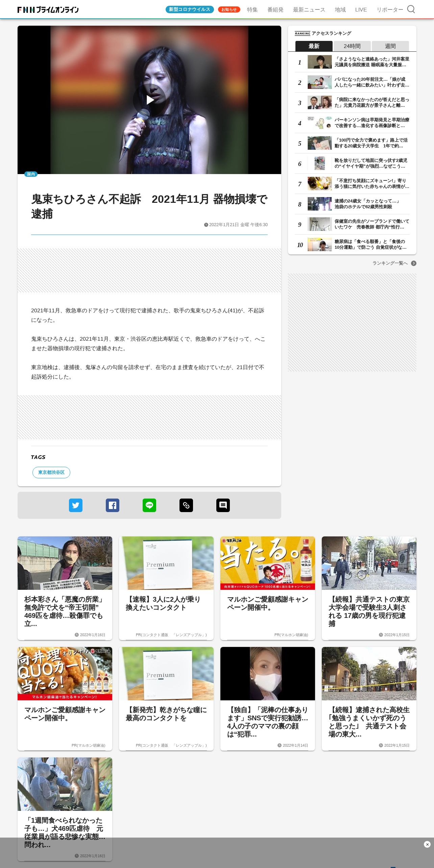Select 最新 ranking tab
The width and height of the screenshot is (434, 868).
click(x=314, y=46)
